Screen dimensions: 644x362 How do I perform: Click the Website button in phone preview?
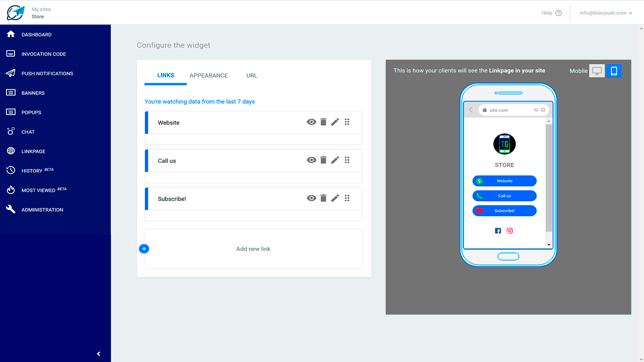[504, 181]
